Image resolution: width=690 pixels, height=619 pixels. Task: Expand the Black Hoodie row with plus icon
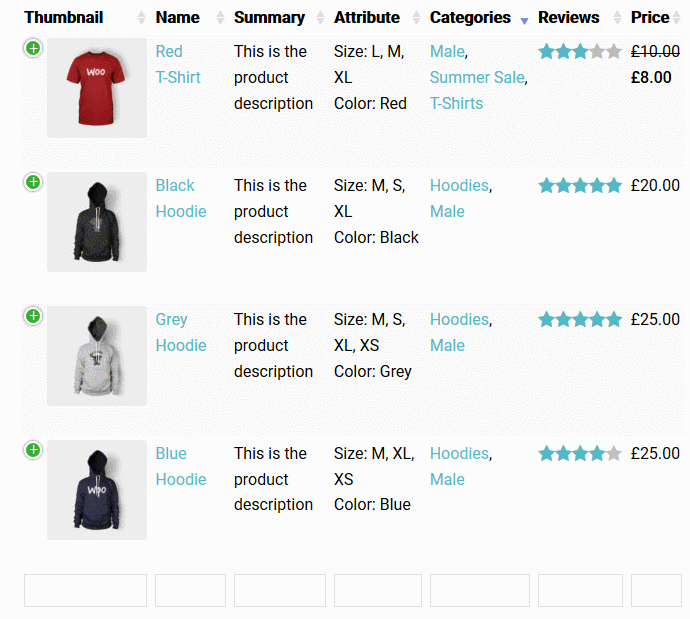point(33,182)
